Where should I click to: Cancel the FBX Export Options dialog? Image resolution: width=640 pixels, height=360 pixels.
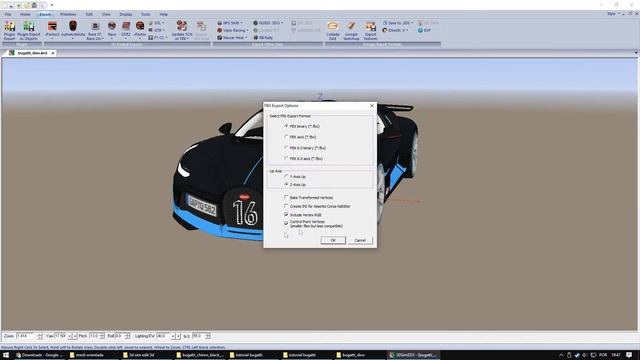[360, 240]
